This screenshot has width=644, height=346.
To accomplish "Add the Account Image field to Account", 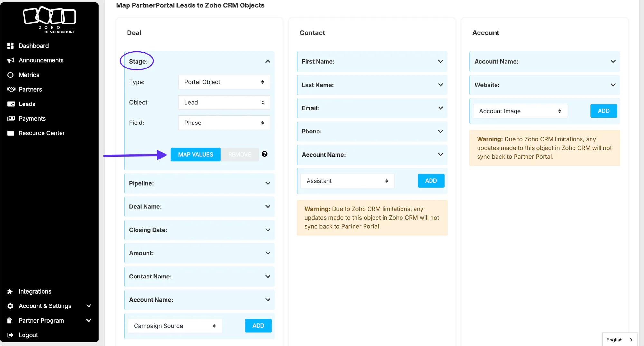I will 603,111.
